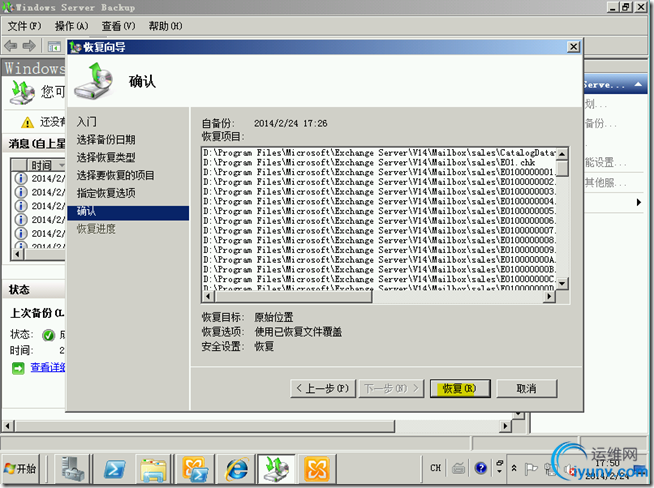Click the toolbar Forward arrow
The image size is (654, 488).
coord(29,45)
